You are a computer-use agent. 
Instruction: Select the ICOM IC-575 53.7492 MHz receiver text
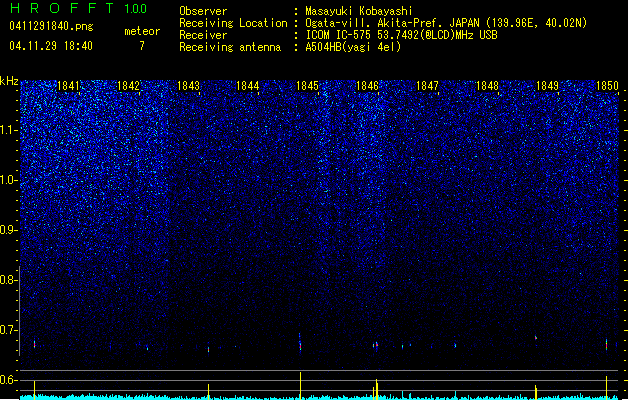coord(401,35)
